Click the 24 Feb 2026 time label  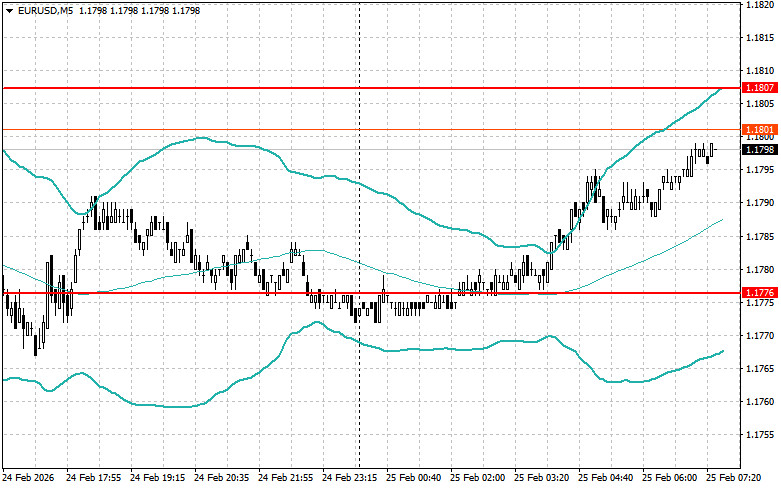coord(28,478)
